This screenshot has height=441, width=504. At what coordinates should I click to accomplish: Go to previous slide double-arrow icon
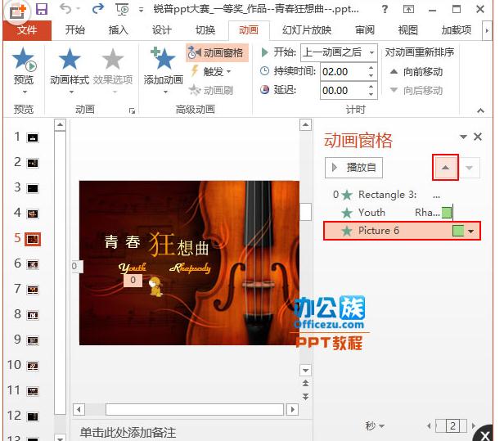click(x=305, y=383)
